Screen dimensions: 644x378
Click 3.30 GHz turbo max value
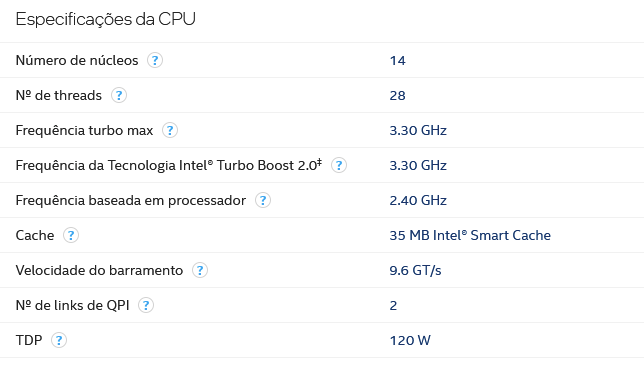(x=418, y=131)
